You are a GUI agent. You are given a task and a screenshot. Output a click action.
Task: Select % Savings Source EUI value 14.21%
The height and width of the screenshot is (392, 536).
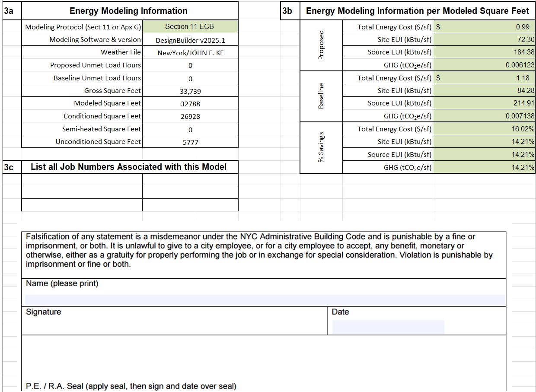[x=484, y=155]
